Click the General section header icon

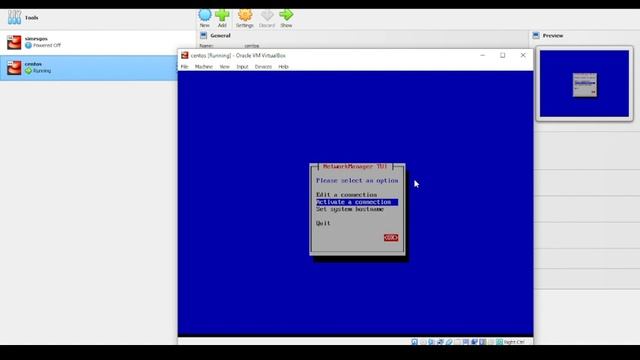(203, 36)
